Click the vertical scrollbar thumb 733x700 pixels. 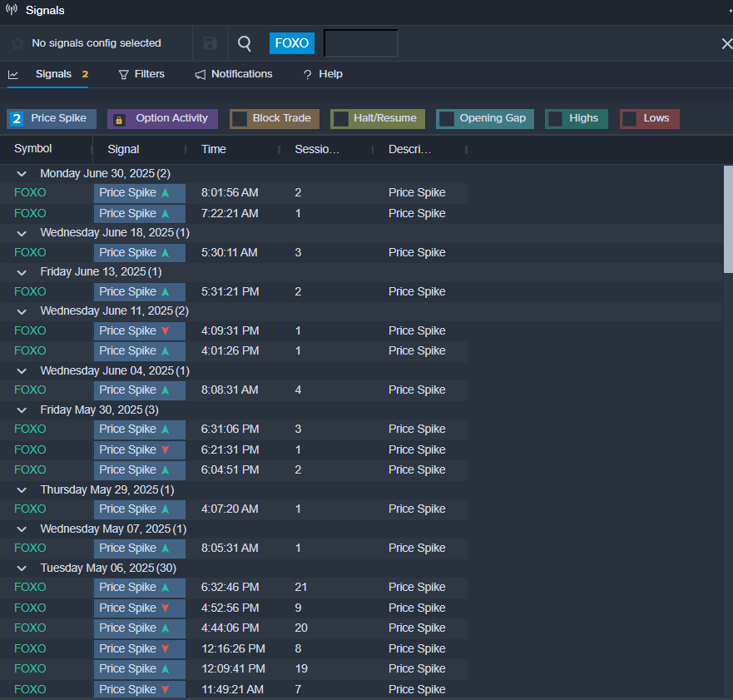click(728, 219)
